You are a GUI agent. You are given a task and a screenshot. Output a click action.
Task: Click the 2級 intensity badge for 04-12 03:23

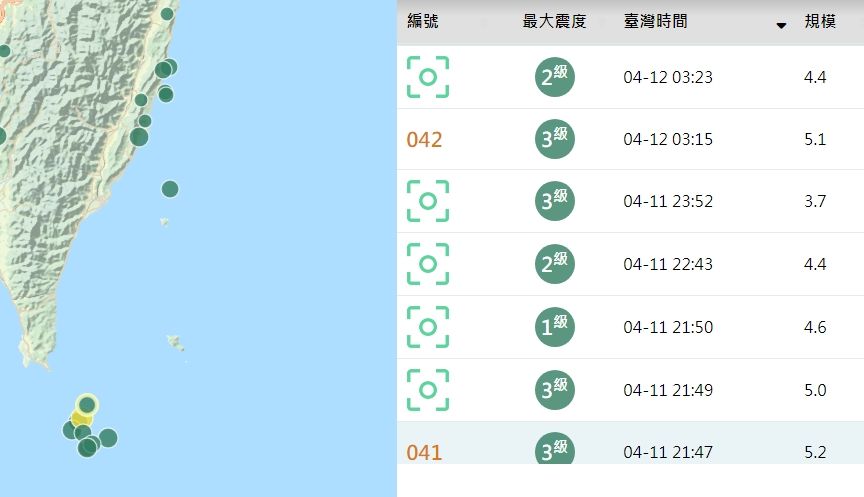tap(554, 77)
